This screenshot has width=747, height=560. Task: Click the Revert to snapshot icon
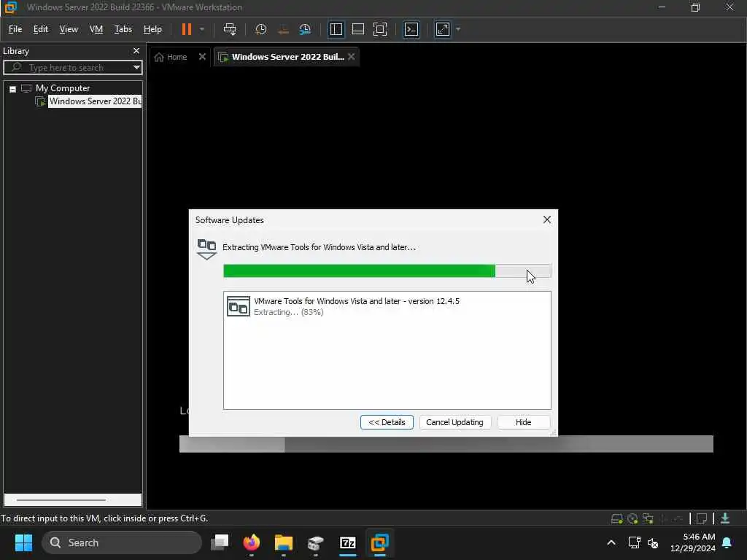pos(283,29)
